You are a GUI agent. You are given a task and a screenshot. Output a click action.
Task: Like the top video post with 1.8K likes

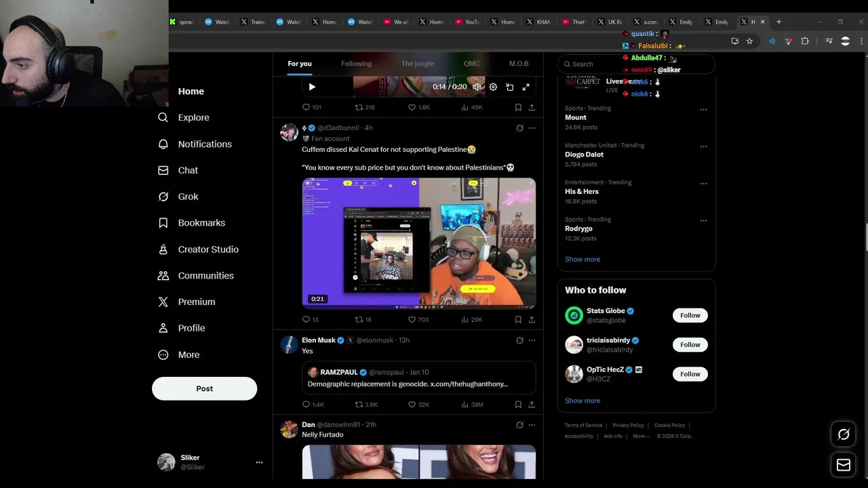coord(418,107)
